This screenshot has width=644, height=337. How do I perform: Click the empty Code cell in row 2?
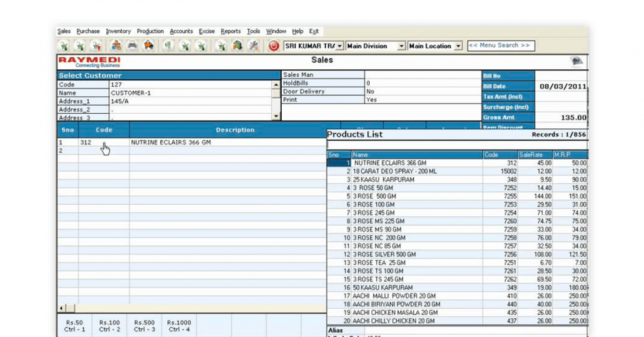pos(104,151)
